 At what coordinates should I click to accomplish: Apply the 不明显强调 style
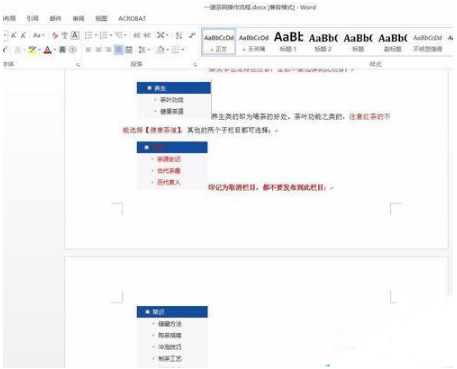pyautogui.click(x=427, y=42)
